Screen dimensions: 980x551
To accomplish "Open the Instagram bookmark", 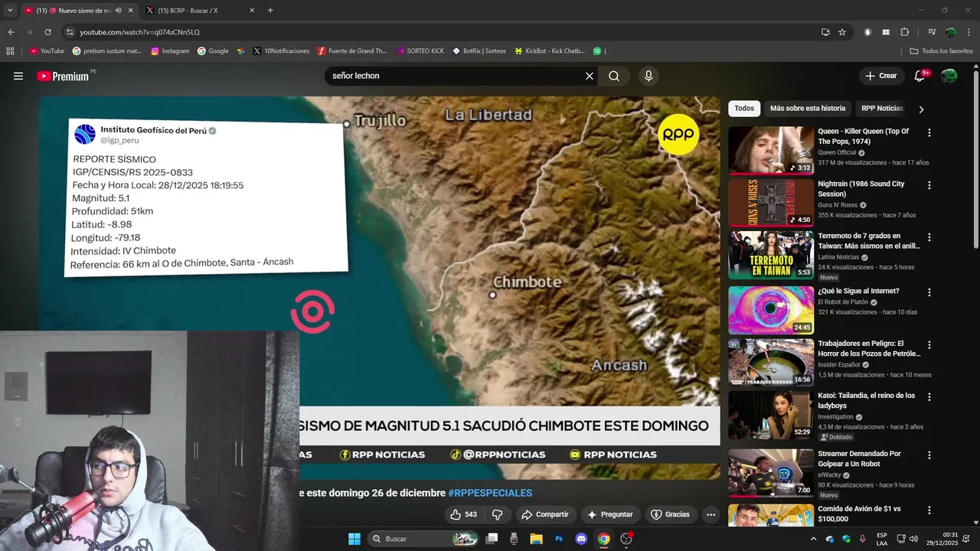I will [x=170, y=51].
